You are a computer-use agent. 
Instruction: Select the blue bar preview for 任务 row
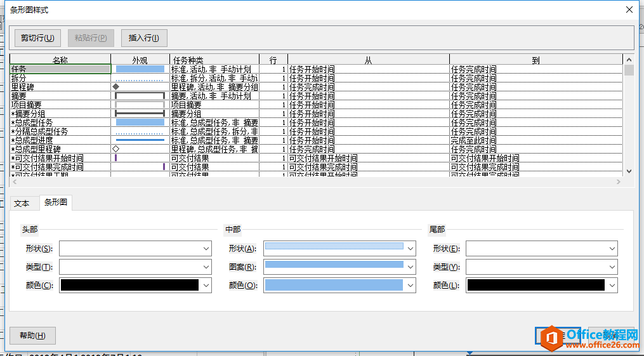pos(140,69)
